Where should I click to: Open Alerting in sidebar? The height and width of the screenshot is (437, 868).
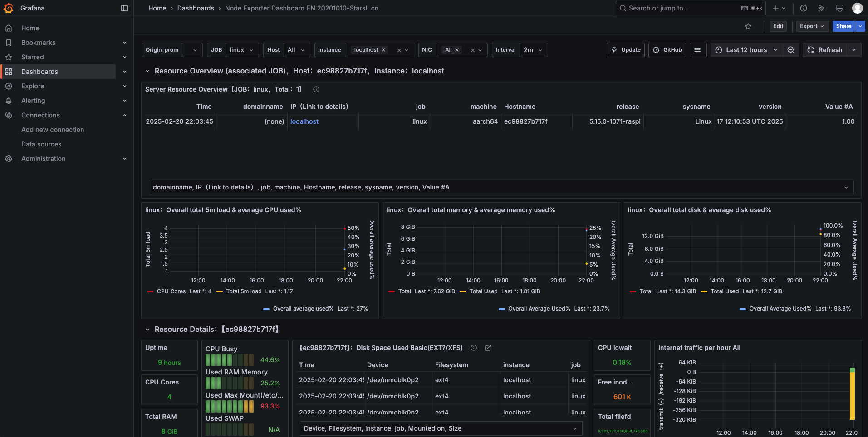pyautogui.click(x=33, y=101)
